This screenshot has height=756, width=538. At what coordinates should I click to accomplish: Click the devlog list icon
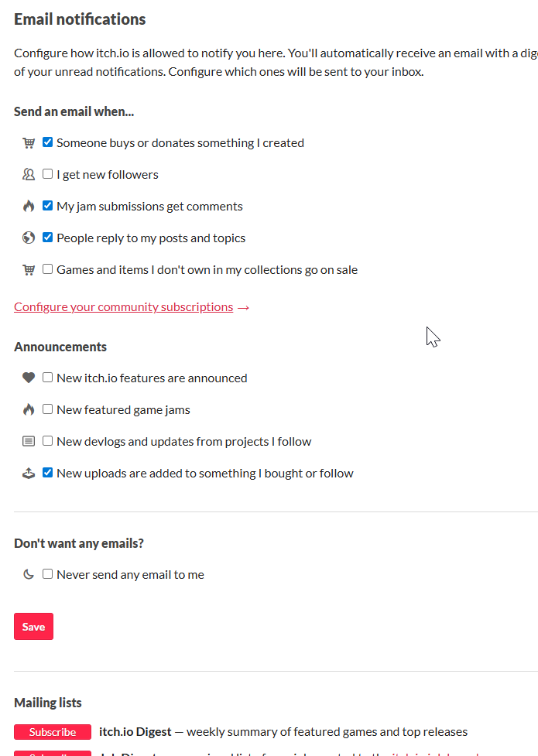point(29,441)
